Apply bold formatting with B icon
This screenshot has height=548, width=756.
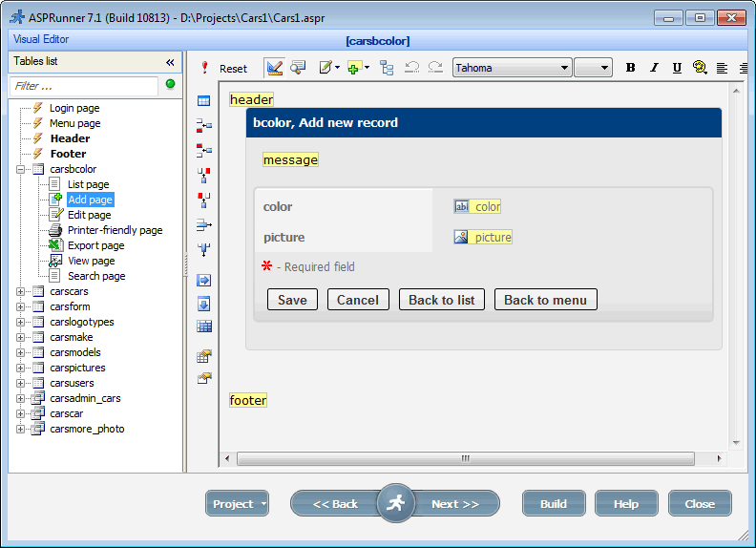[630, 68]
